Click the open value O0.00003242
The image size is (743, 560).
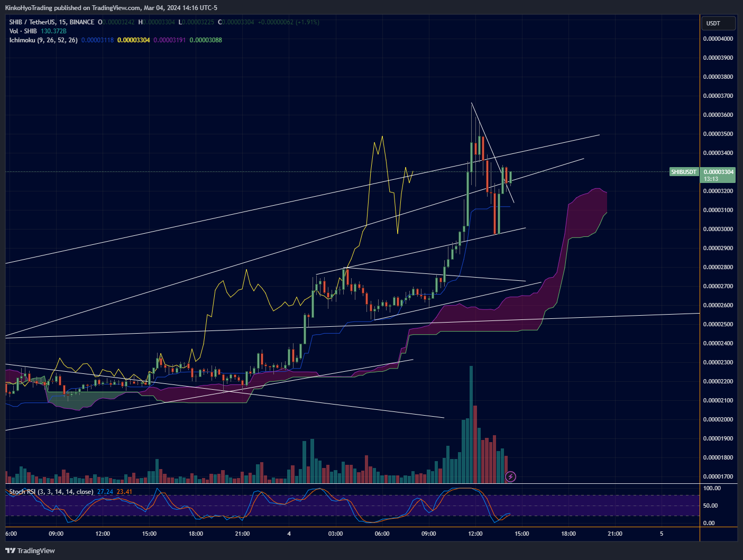coord(116,22)
